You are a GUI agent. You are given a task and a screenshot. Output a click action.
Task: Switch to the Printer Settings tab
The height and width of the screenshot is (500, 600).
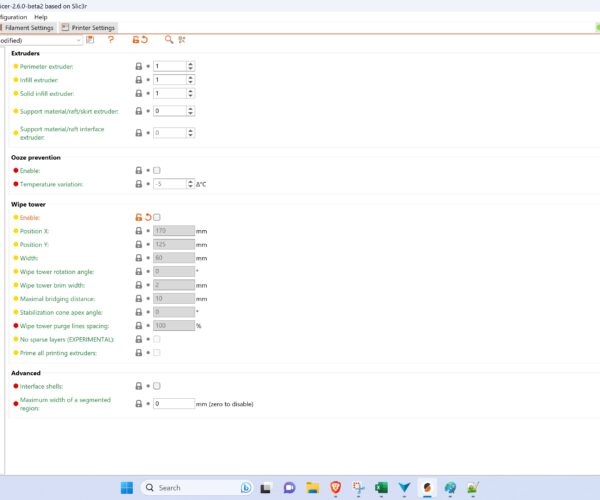click(x=89, y=28)
